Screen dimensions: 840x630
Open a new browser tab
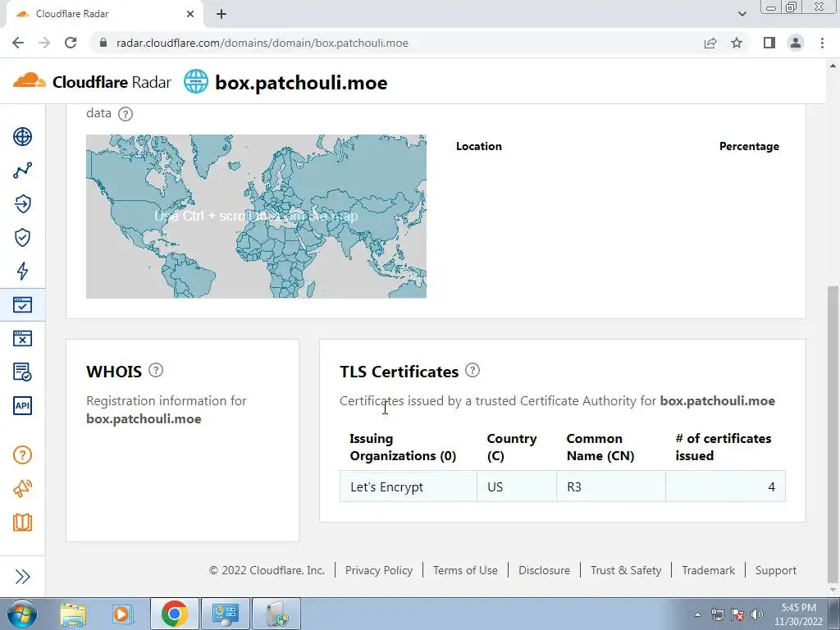click(221, 14)
